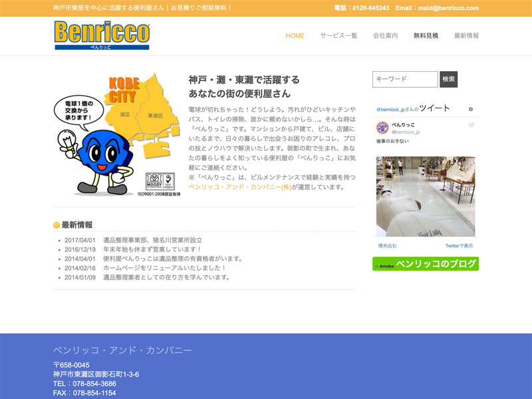Click the date 2016/12/19 in news list
This screenshot has width=532, height=399.
click(80, 249)
